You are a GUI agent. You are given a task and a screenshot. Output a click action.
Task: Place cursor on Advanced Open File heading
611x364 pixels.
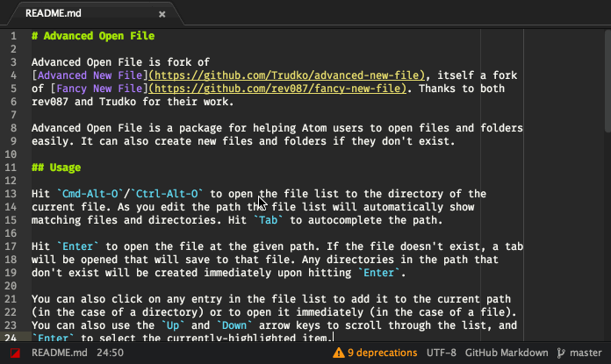coord(93,36)
